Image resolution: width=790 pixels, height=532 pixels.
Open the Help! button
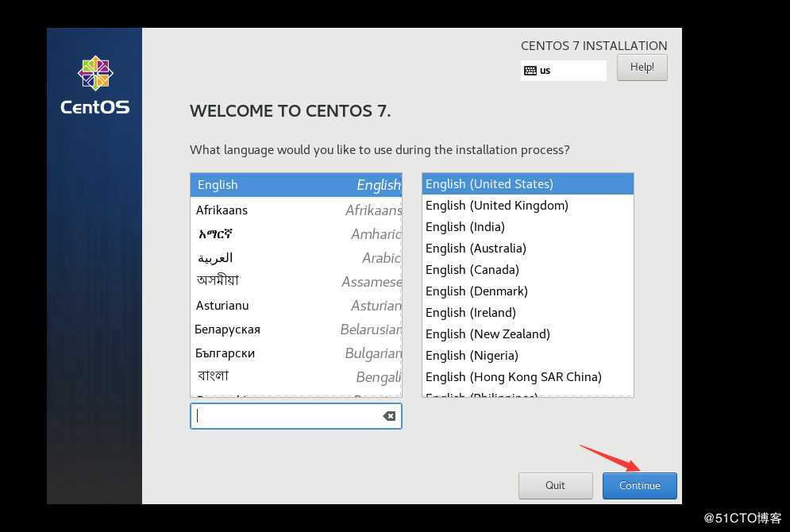pos(642,67)
